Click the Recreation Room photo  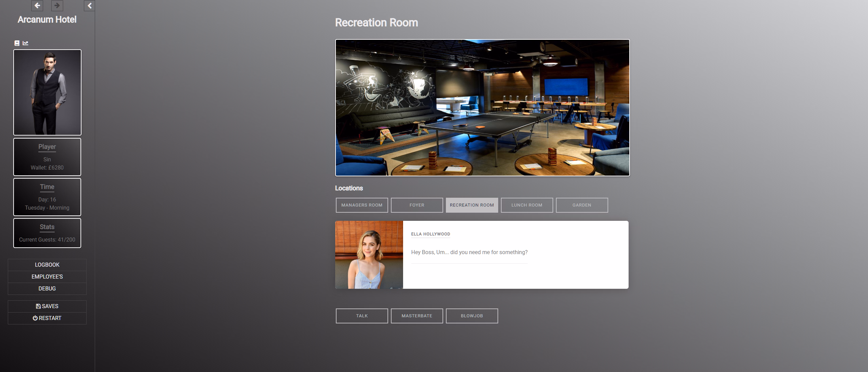[483, 108]
